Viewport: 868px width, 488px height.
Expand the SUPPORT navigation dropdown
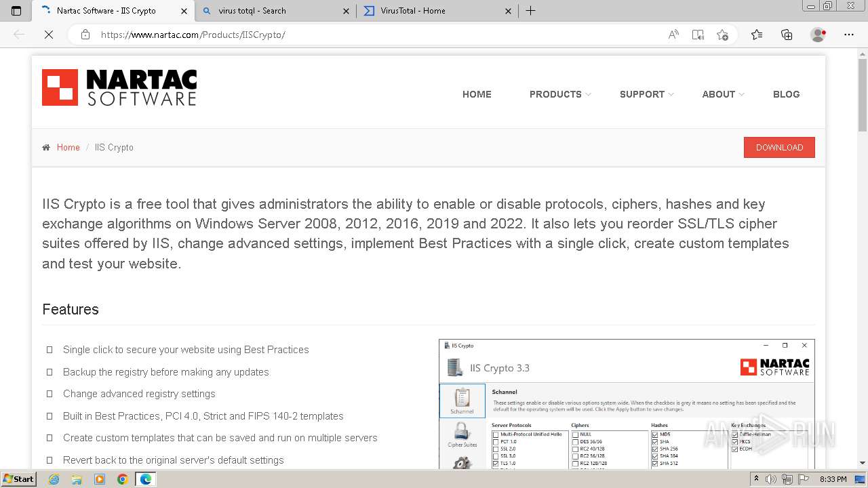[646, 94]
